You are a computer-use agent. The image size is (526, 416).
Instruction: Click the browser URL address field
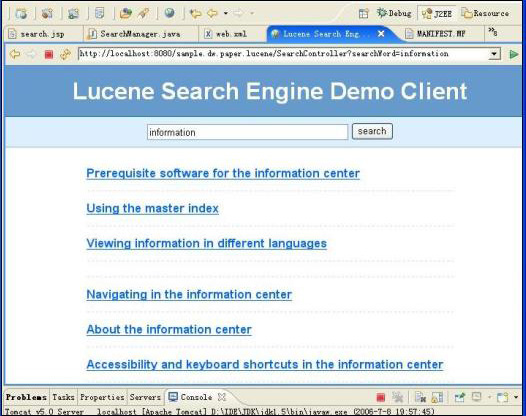(x=283, y=54)
